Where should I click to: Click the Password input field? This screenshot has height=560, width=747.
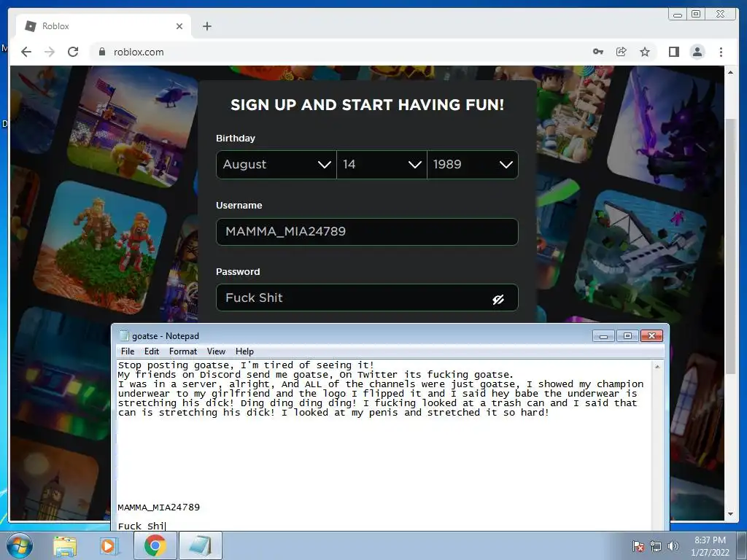point(367,297)
